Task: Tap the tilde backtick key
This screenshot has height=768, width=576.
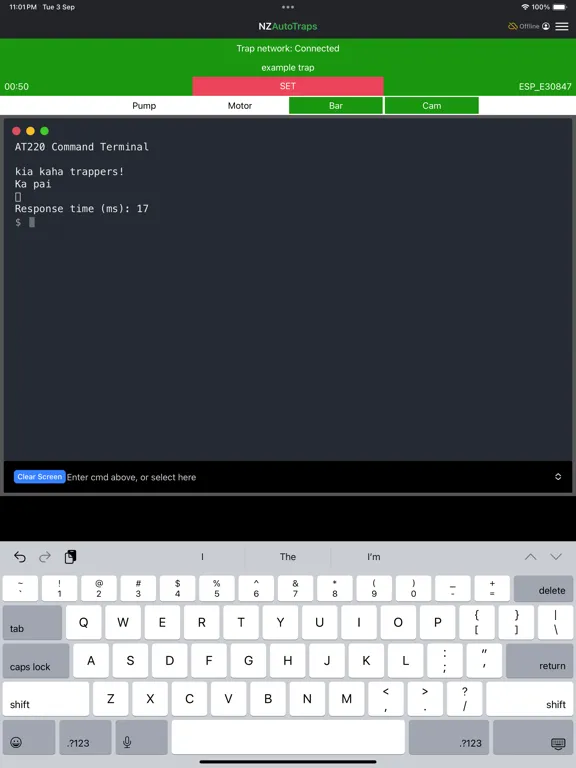Action: [x=20, y=588]
